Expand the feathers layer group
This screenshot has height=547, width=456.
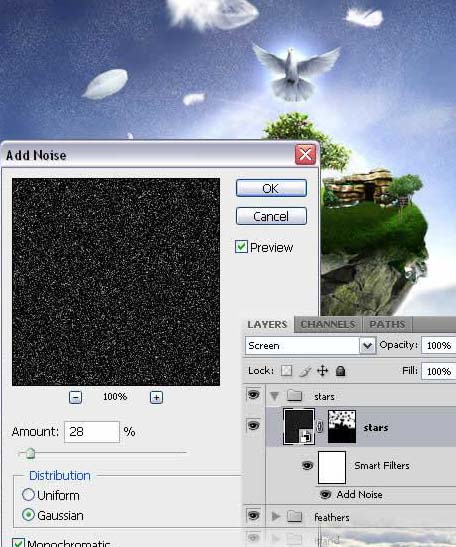pos(276,516)
